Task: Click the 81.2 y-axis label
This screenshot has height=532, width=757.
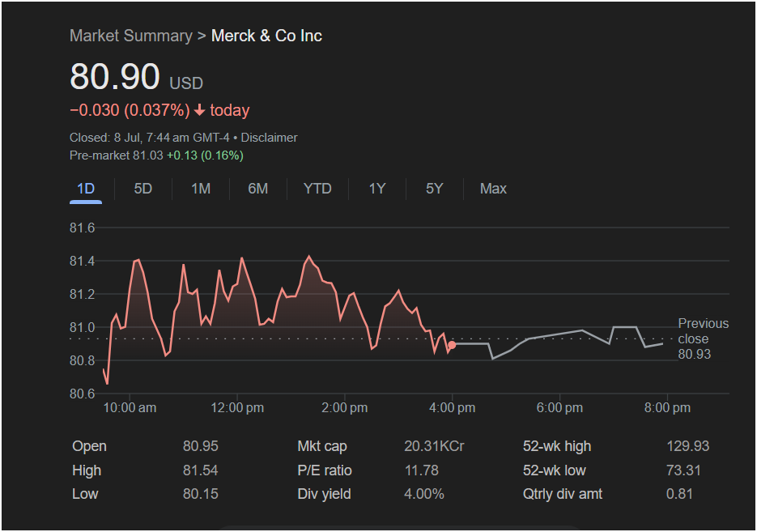Action: (x=82, y=294)
